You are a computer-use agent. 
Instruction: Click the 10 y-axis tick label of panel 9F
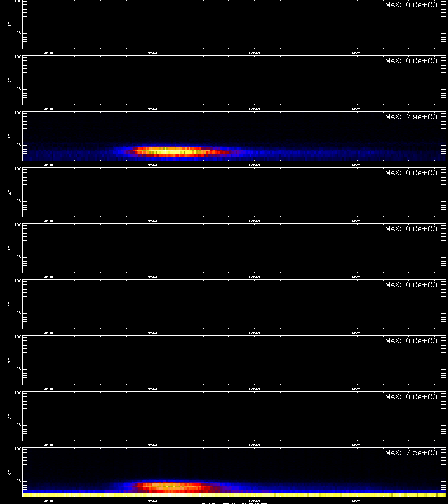(19, 480)
